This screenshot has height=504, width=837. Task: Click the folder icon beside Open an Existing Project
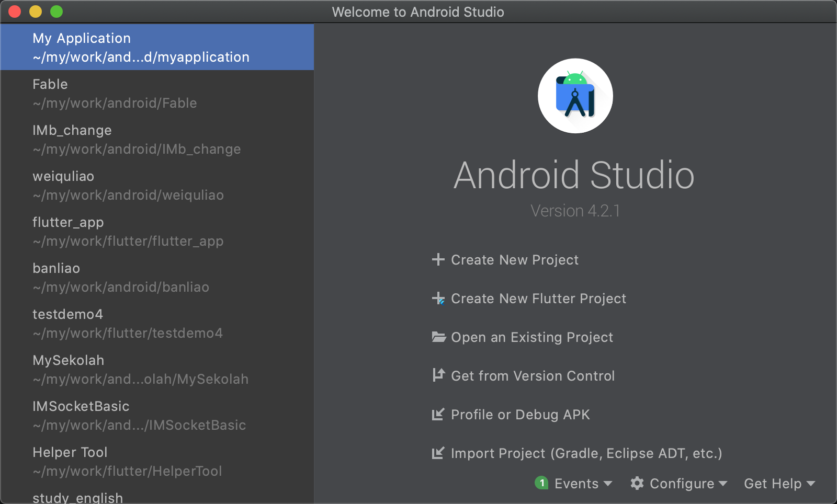click(438, 337)
